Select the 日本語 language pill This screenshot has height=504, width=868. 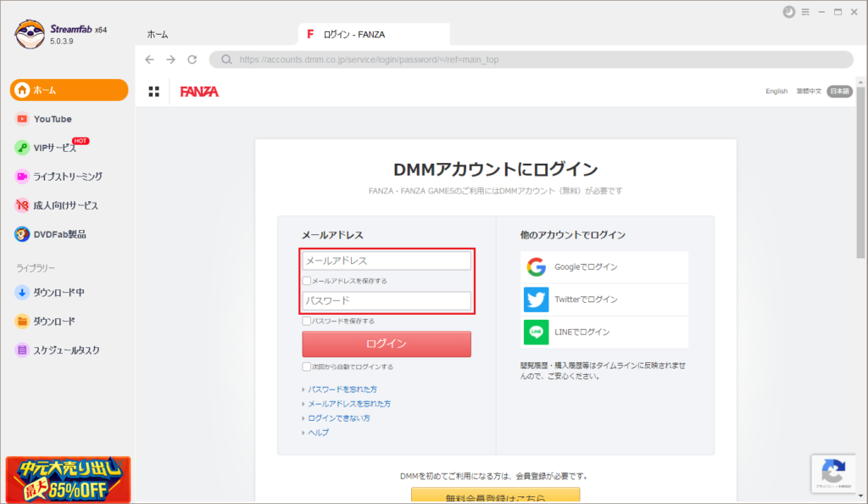pyautogui.click(x=840, y=92)
